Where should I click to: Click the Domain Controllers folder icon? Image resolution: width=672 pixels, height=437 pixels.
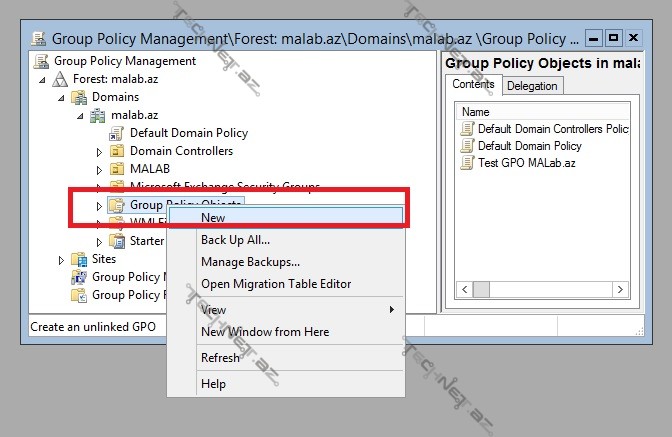117,151
